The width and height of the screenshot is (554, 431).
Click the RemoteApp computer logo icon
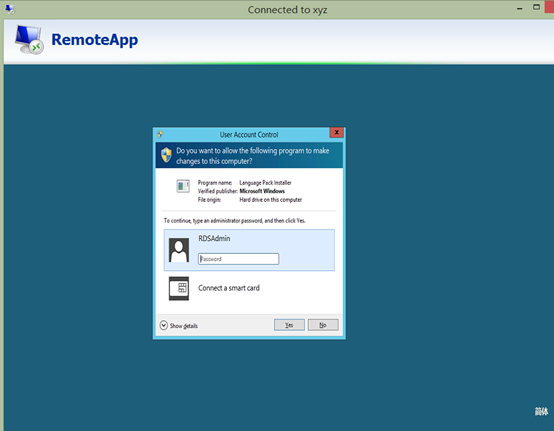click(x=29, y=40)
